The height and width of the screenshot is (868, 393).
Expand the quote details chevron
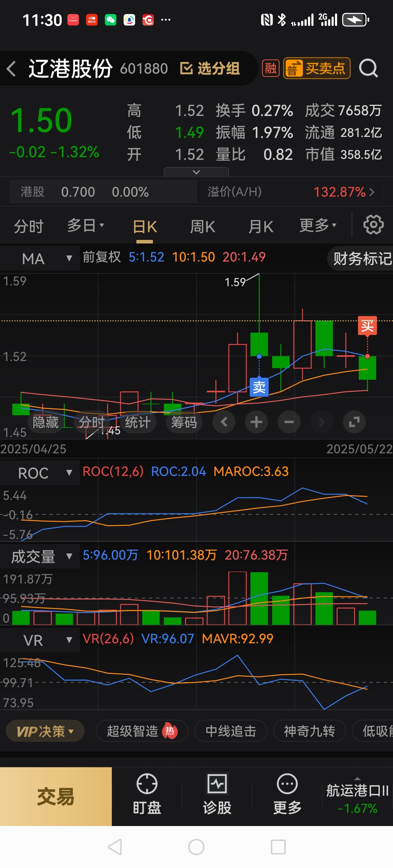[x=196, y=172]
